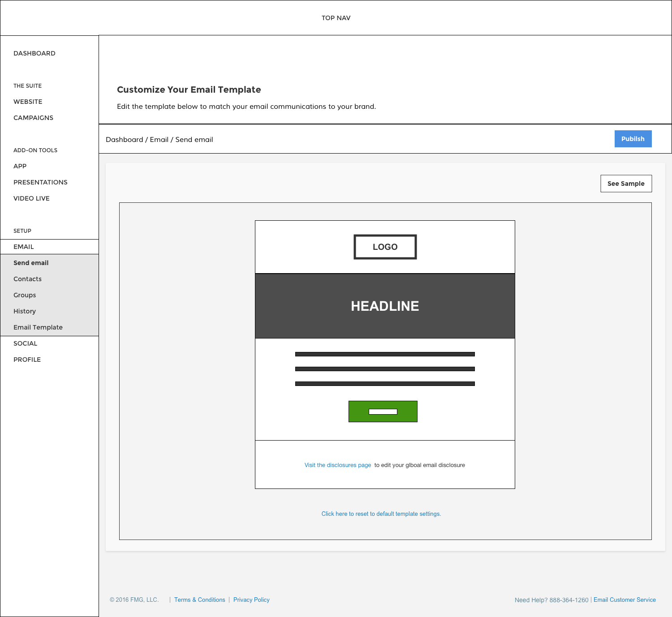Select Video Live menu item

tap(31, 198)
